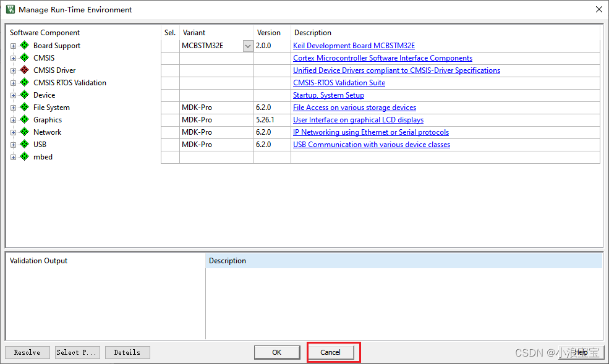Click the Validation Output header
Screen dimensions: 609x364
[x=38, y=261]
